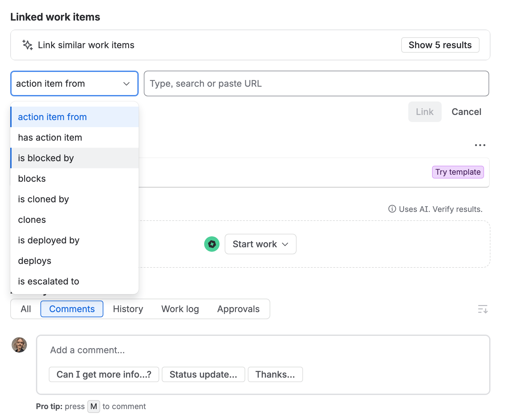Toggle the activity sort order icon
The image size is (511, 420).
click(483, 309)
